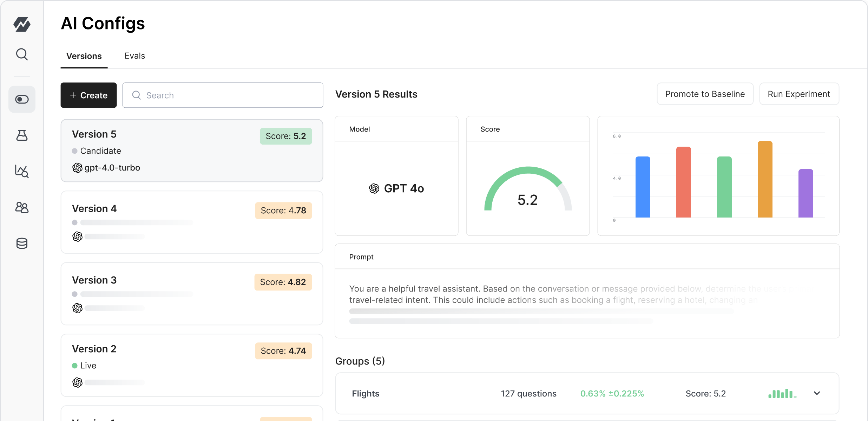The image size is (868, 421).
Task: Open search from the left sidebar
Action: (x=22, y=55)
